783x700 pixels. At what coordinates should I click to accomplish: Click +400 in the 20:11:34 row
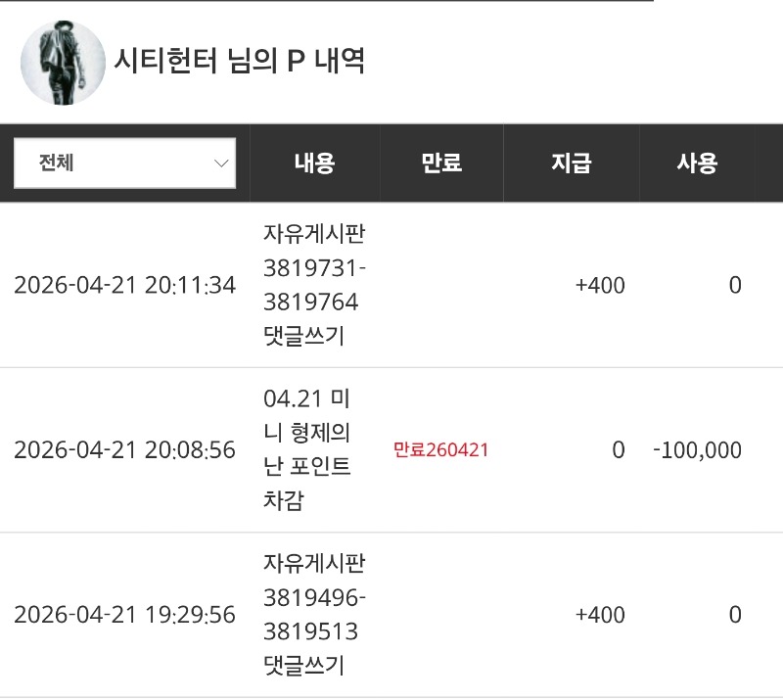pos(599,285)
